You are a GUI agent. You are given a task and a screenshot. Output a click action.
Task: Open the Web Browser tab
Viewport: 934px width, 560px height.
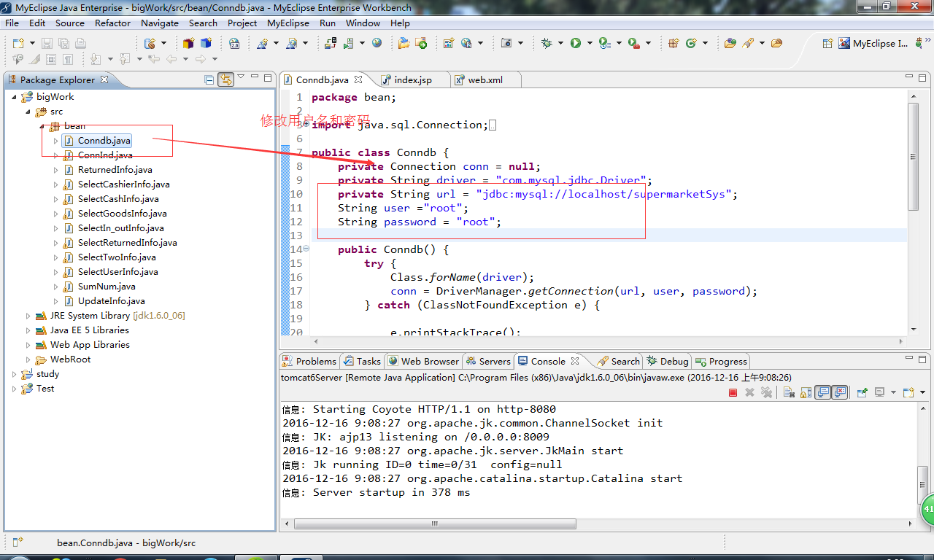tap(424, 361)
